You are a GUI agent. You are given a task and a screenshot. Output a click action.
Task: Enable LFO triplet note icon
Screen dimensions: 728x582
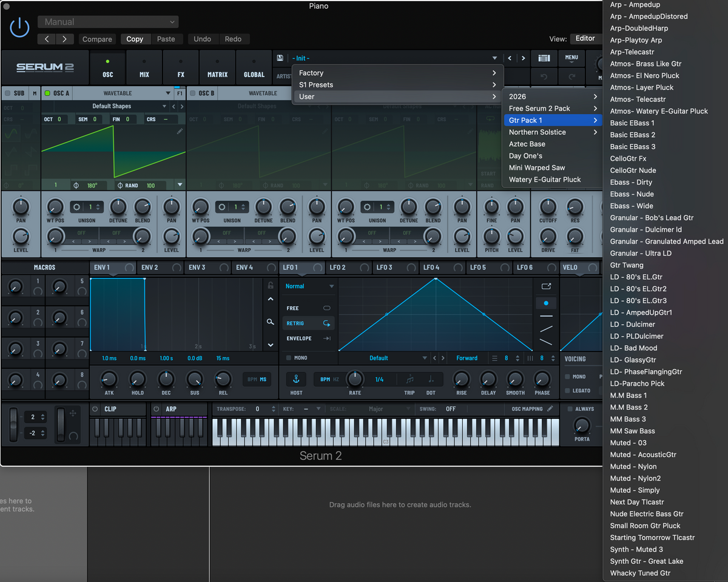410,379
